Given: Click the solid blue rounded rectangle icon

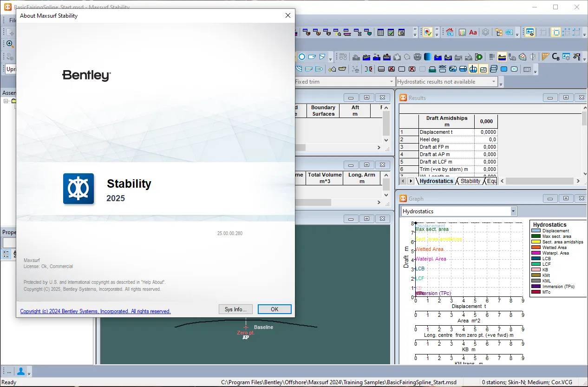Looking at the screenshot, I should pyautogui.click(x=504, y=69).
